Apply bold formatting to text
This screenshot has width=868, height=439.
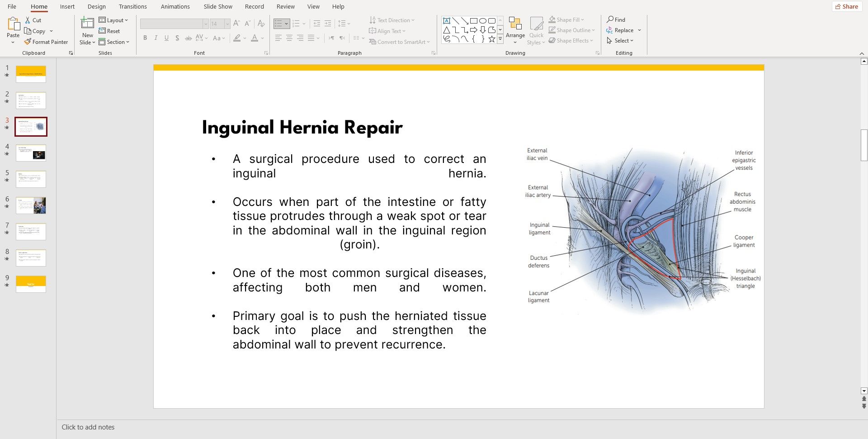[x=145, y=38]
